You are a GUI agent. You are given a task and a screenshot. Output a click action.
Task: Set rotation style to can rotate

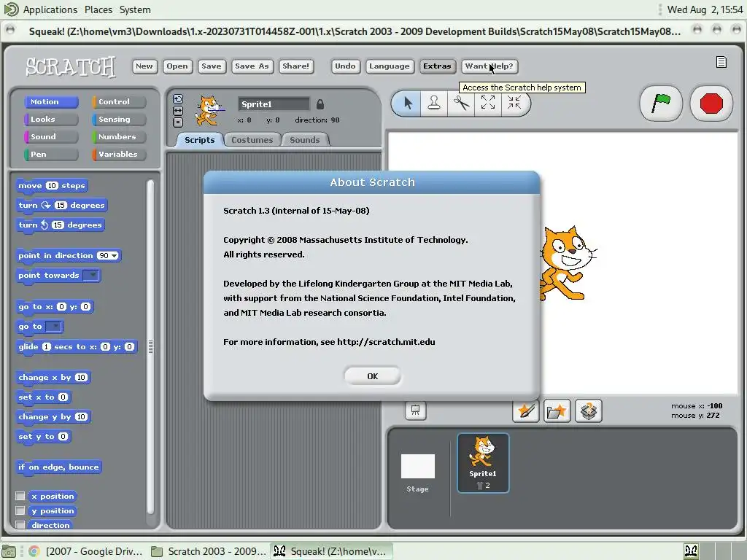pos(178,99)
